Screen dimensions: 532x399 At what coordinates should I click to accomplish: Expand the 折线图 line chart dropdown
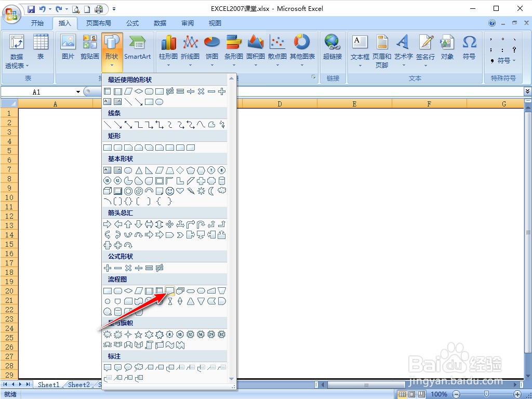click(x=190, y=64)
